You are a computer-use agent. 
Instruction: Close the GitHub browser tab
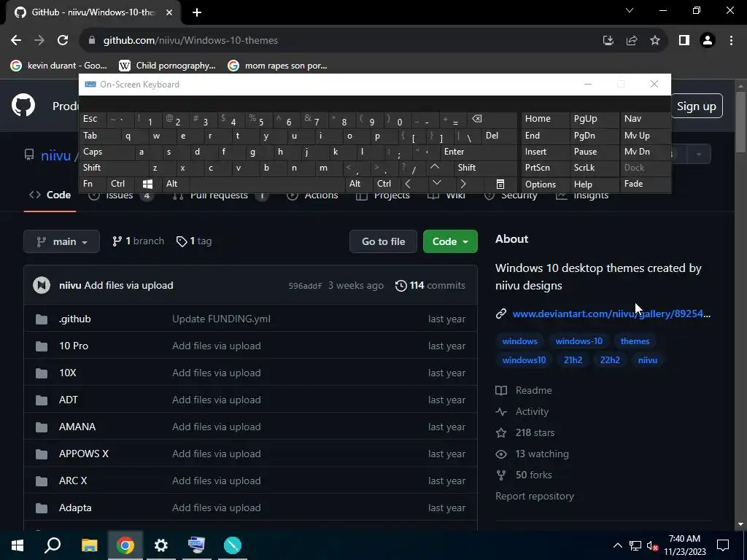coord(169,12)
